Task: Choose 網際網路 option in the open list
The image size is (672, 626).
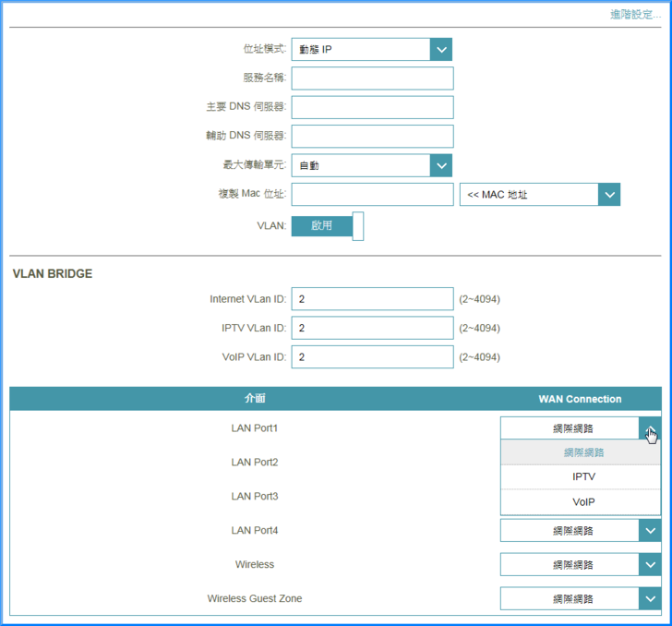Action: click(x=582, y=452)
